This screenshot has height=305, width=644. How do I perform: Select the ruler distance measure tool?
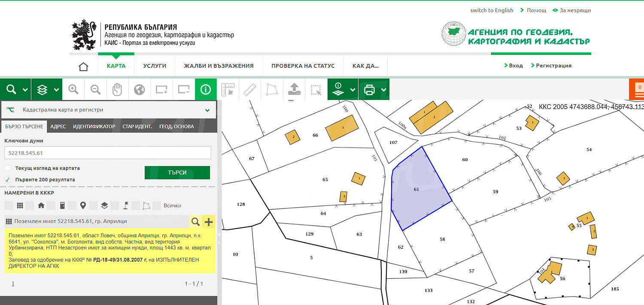250,90
